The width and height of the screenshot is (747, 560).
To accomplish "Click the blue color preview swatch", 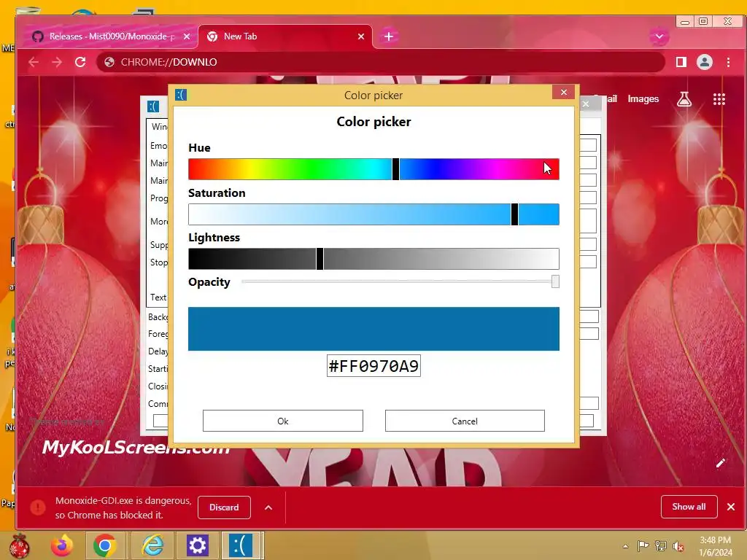I will pos(373,329).
